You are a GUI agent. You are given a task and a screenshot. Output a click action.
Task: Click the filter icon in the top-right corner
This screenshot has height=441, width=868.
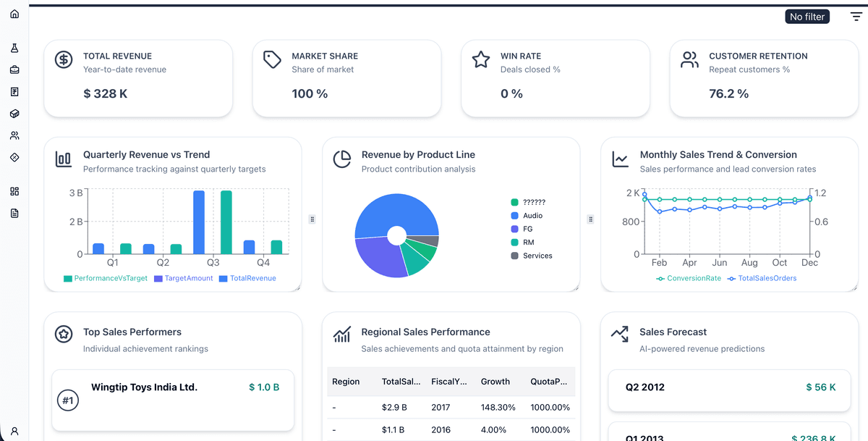[856, 15]
